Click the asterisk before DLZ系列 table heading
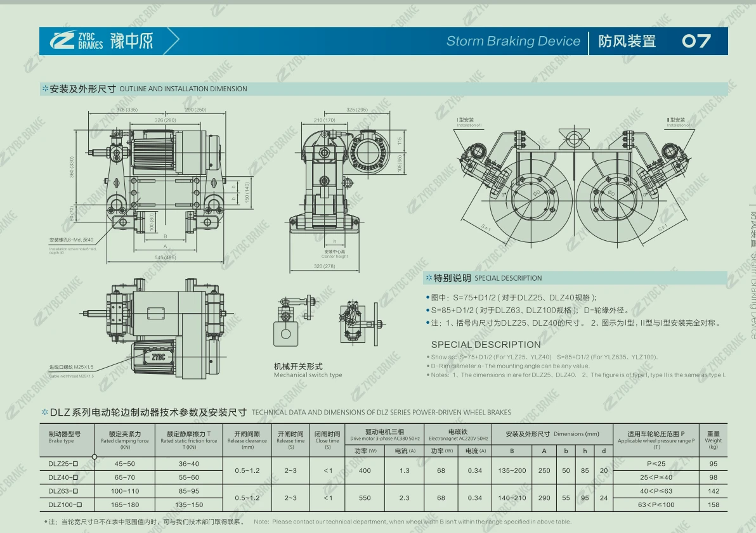This screenshot has width=756, height=533. tap(45, 412)
